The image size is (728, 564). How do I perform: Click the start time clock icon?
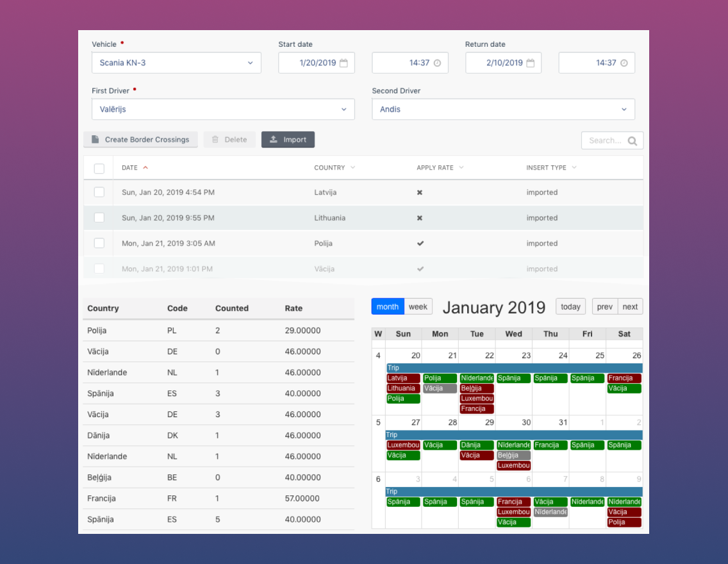[x=437, y=63]
